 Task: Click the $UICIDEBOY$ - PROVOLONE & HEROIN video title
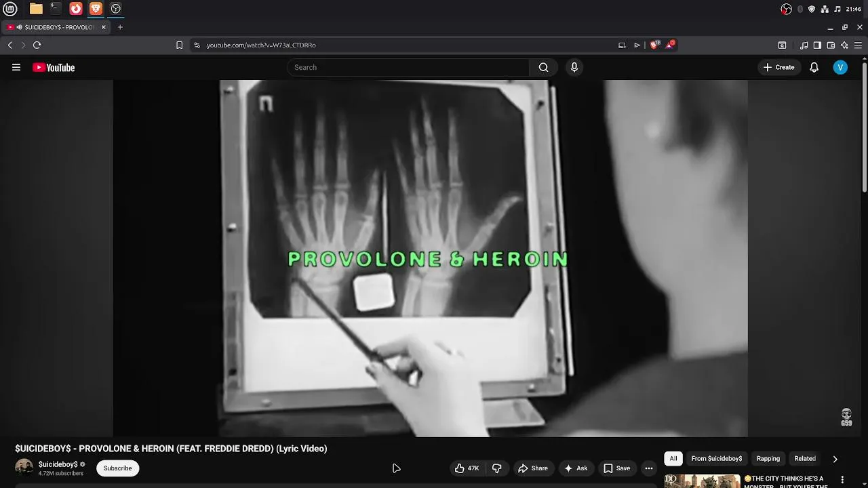(x=171, y=449)
